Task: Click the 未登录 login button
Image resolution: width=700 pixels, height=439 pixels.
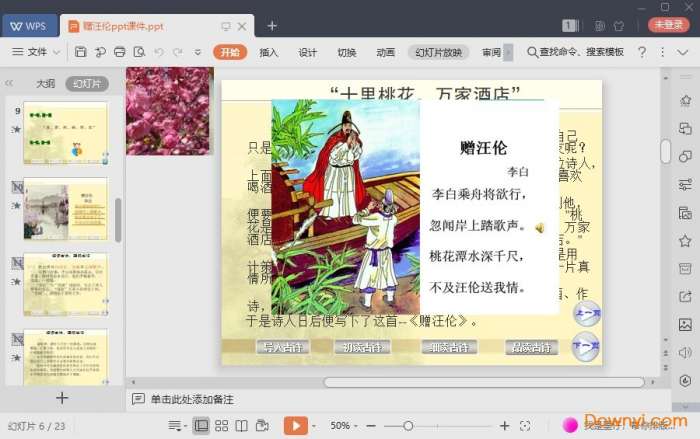Action: [668, 25]
